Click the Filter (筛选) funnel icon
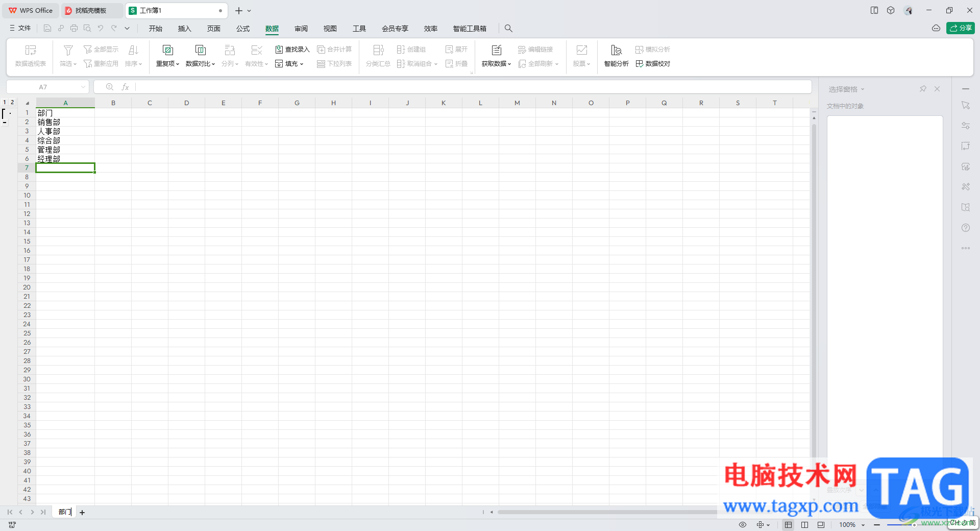The image size is (980, 531). [68, 50]
